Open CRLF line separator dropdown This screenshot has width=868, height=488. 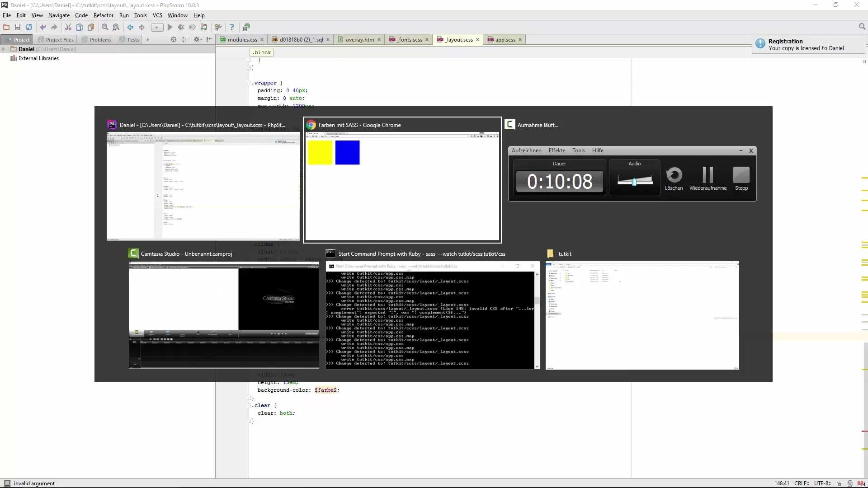click(802, 483)
